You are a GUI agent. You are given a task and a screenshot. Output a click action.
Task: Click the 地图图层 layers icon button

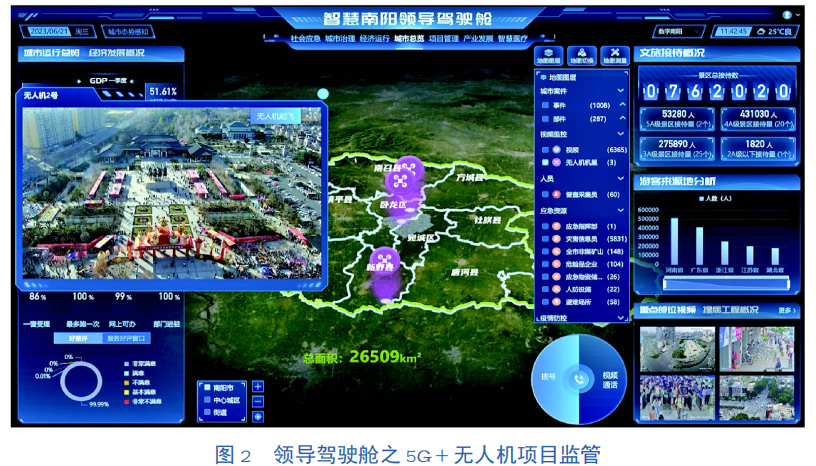pos(547,54)
